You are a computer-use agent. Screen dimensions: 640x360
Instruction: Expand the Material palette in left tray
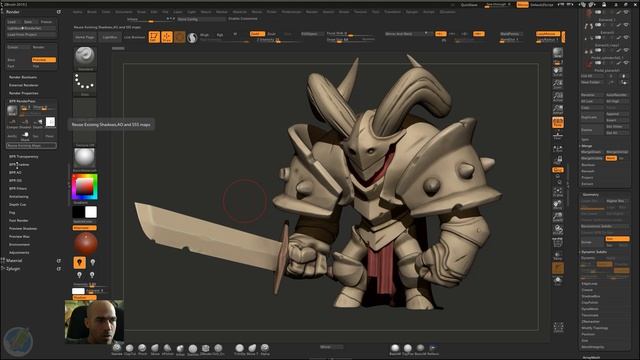(x=14, y=260)
